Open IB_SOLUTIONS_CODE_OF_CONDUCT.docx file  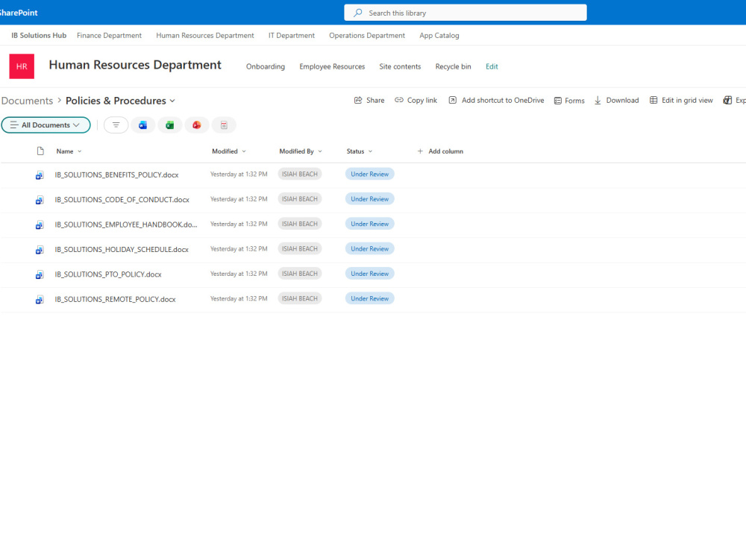pos(122,200)
